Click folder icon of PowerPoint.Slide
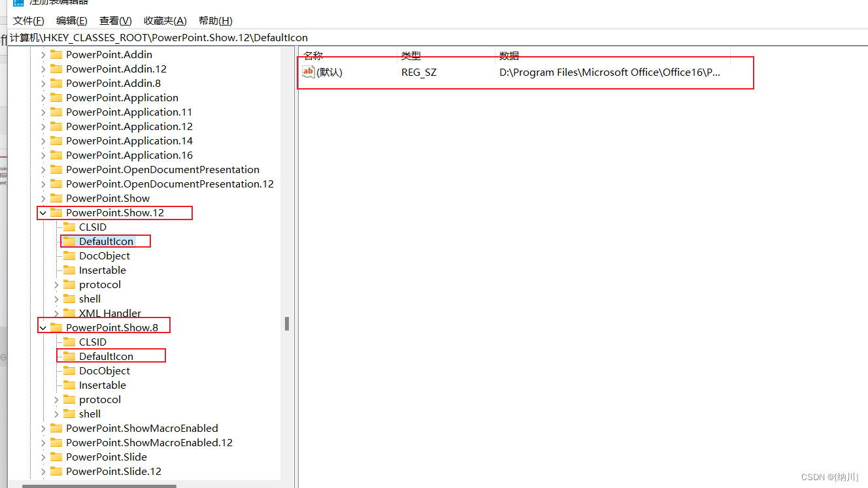This screenshot has width=868, height=488. click(56, 457)
